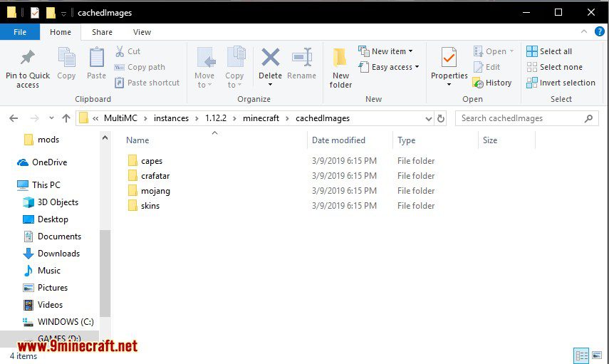609x364 pixels.
Task: Click the Copy ribbon icon
Action: point(66,58)
